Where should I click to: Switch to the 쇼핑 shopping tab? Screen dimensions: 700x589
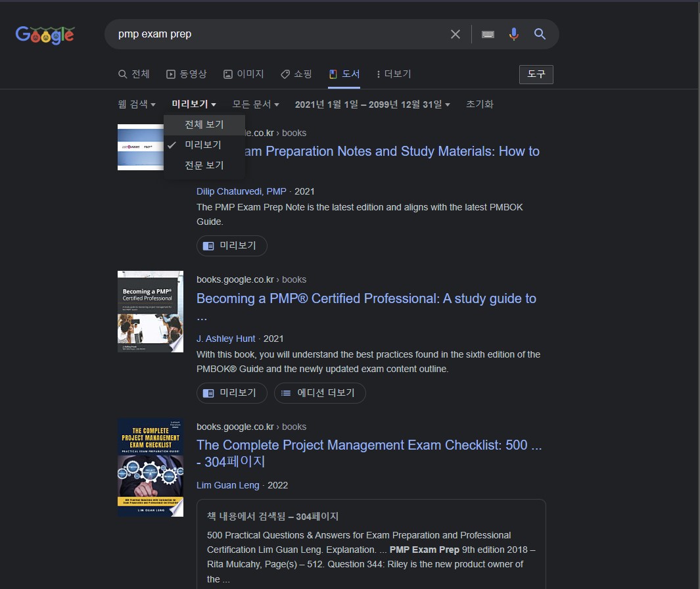[x=296, y=74]
